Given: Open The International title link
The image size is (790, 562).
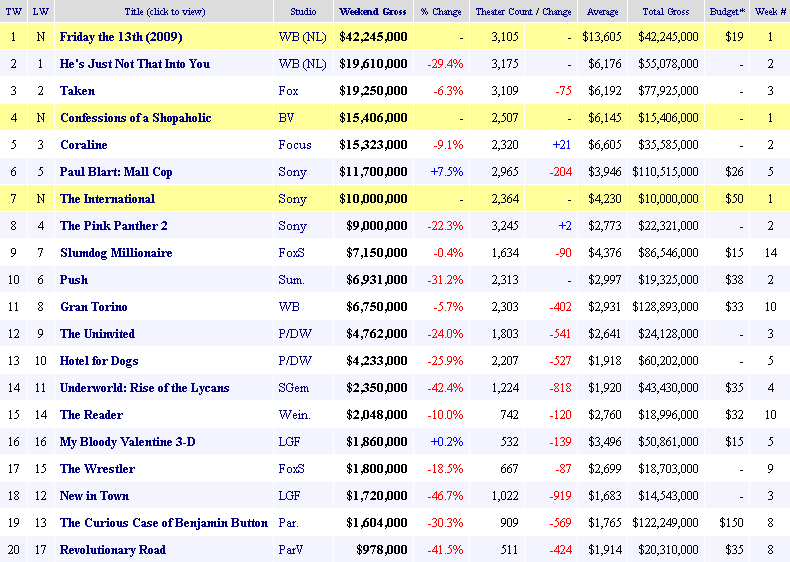Looking at the screenshot, I should coord(107,199).
